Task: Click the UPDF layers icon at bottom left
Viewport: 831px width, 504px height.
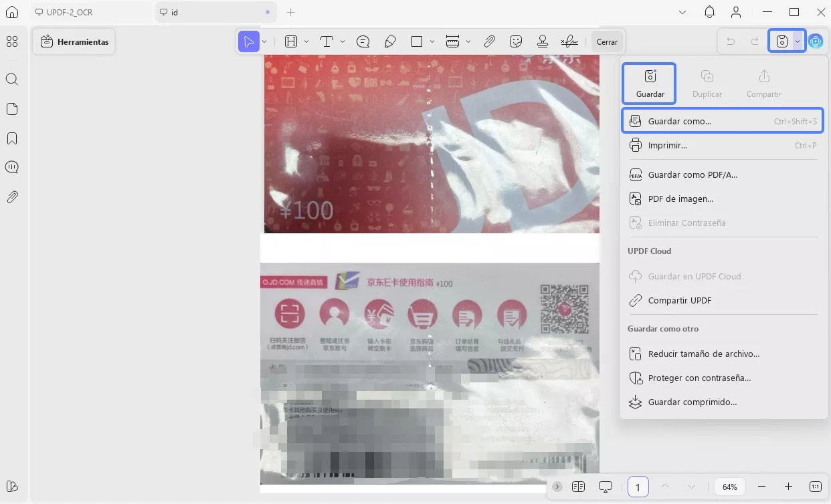Action: pos(12,487)
